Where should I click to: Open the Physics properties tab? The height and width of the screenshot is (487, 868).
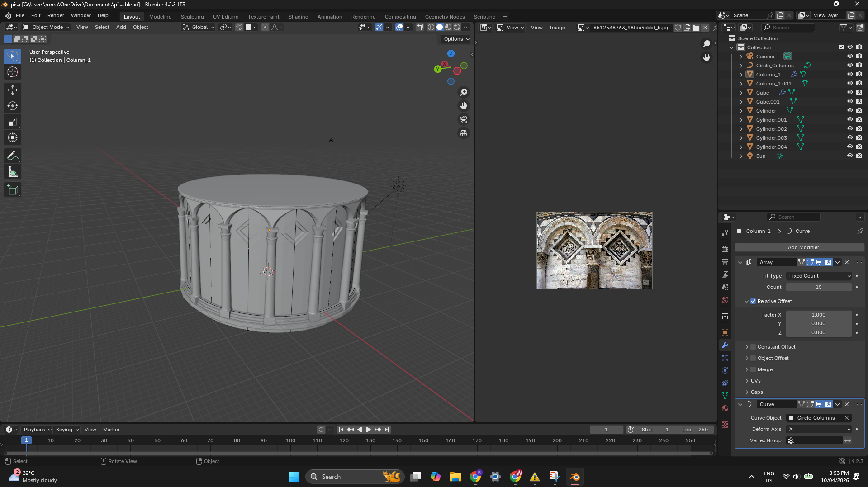725,370
